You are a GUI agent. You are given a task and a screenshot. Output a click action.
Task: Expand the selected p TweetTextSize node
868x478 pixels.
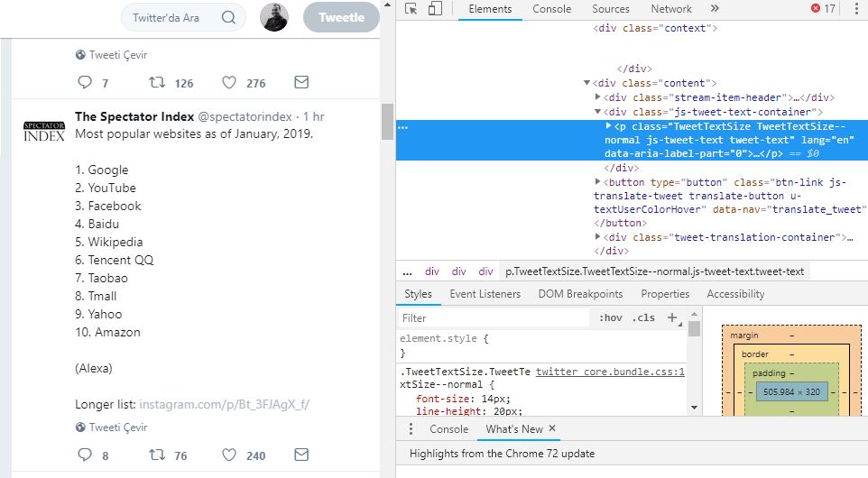pos(609,126)
